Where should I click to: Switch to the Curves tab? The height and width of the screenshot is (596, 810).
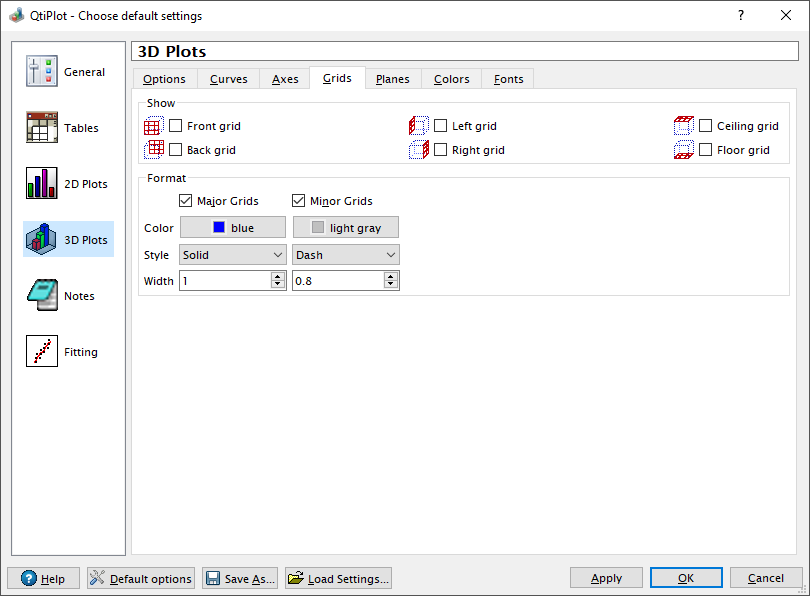point(228,79)
